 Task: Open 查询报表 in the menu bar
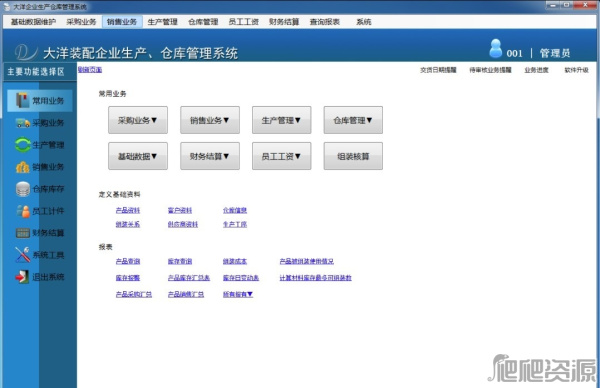pyautogui.click(x=324, y=22)
